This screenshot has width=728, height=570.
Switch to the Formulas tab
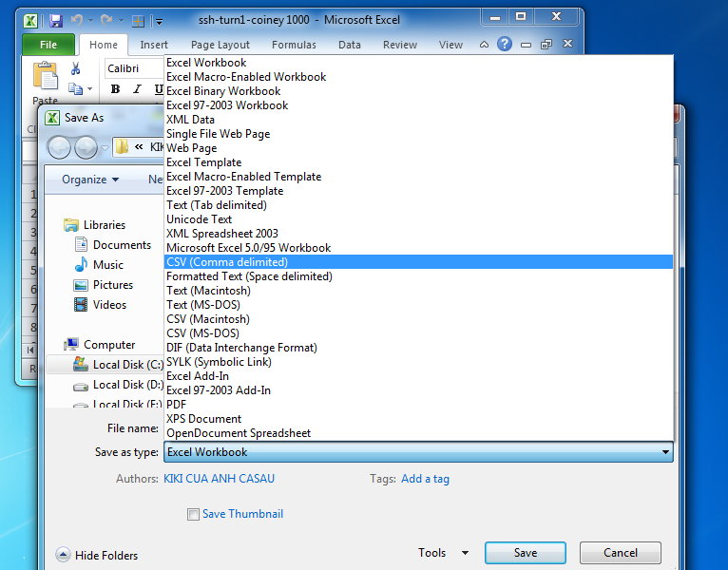[x=294, y=45]
